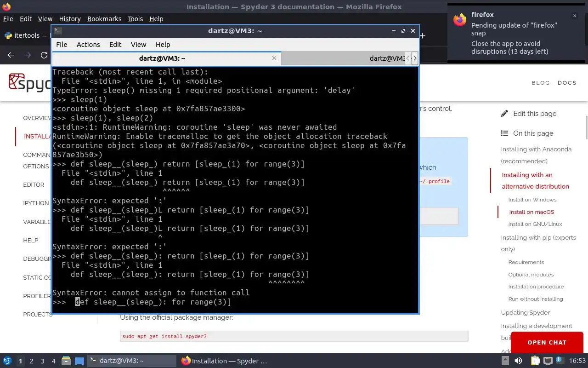The image size is (588, 368).
Task: Open Firefox Bookmarks menu
Action: pyautogui.click(x=104, y=19)
